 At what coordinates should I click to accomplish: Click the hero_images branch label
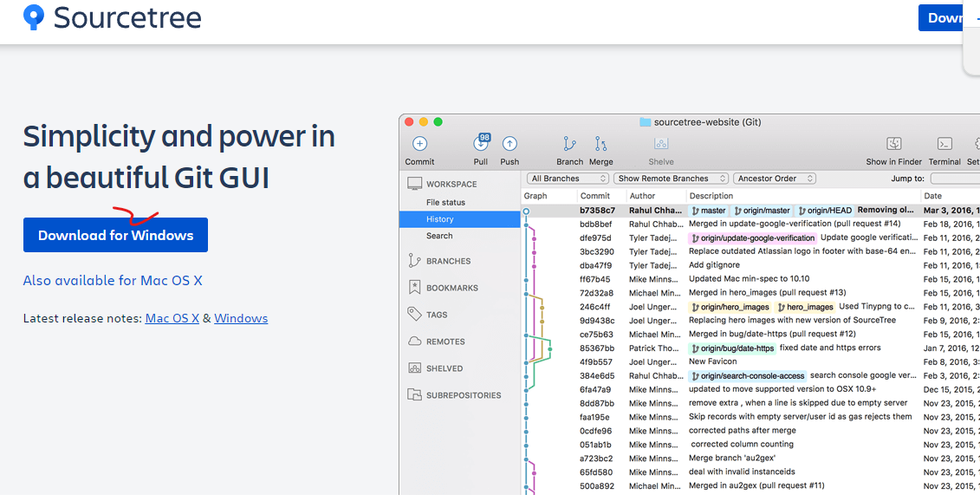click(804, 307)
